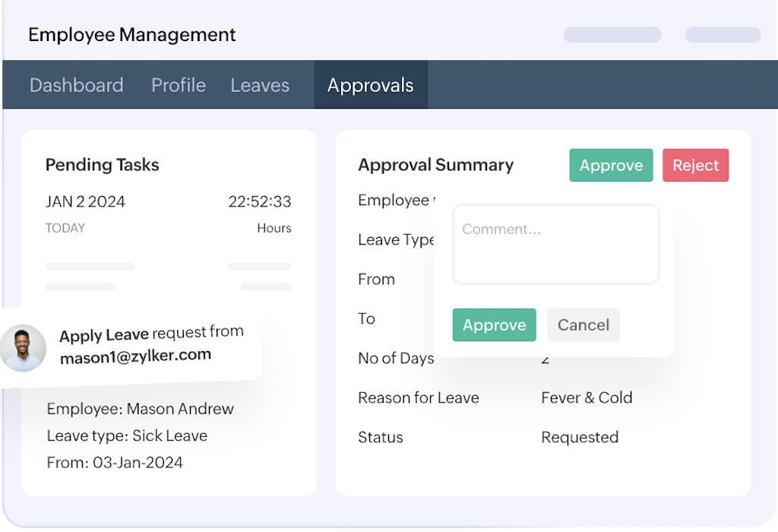Select the Pending Tasks heading

[x=103, y=165]
